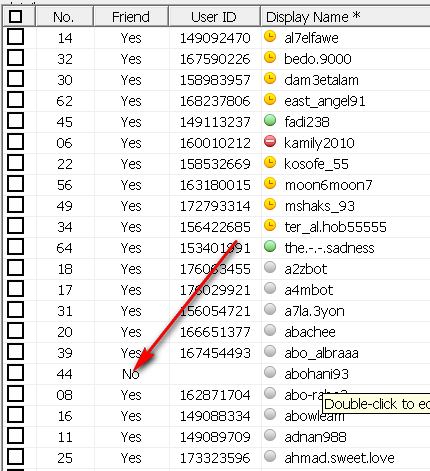Click the idle icon beside east_angel91
Viewport: 430px width, 471px height.
[270, 99]
